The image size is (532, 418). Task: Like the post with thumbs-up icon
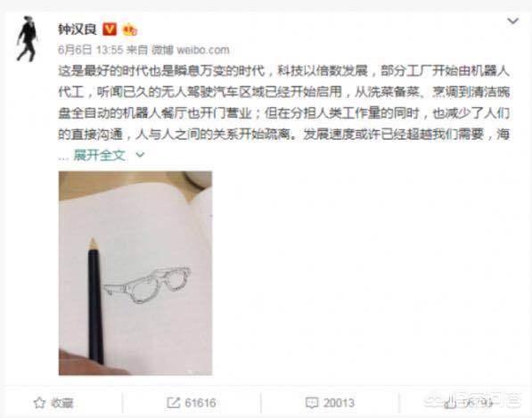tap(451, 403)
